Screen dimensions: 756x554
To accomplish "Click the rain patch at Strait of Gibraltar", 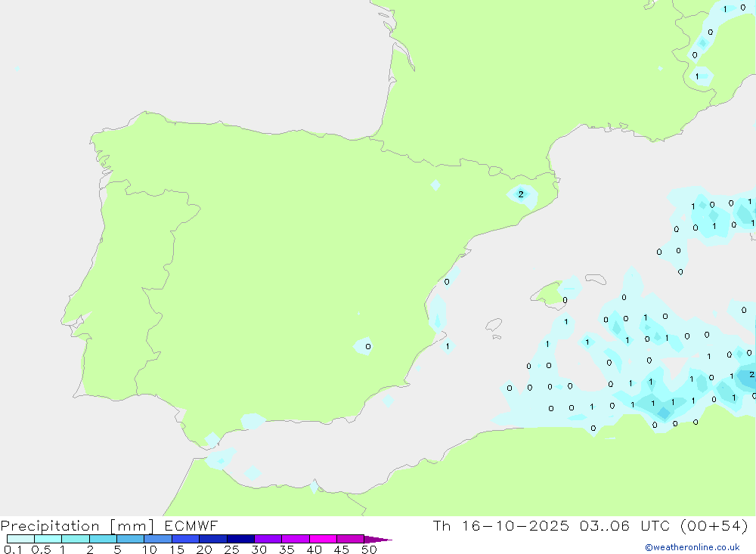I will point(212,440).
